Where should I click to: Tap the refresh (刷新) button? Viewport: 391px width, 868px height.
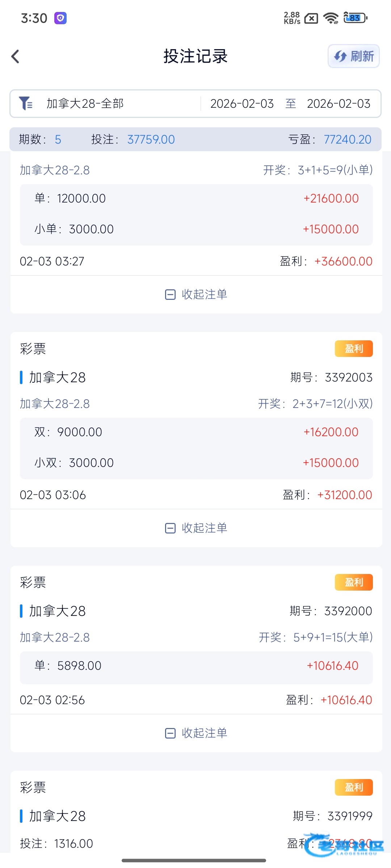coord(353,56)
